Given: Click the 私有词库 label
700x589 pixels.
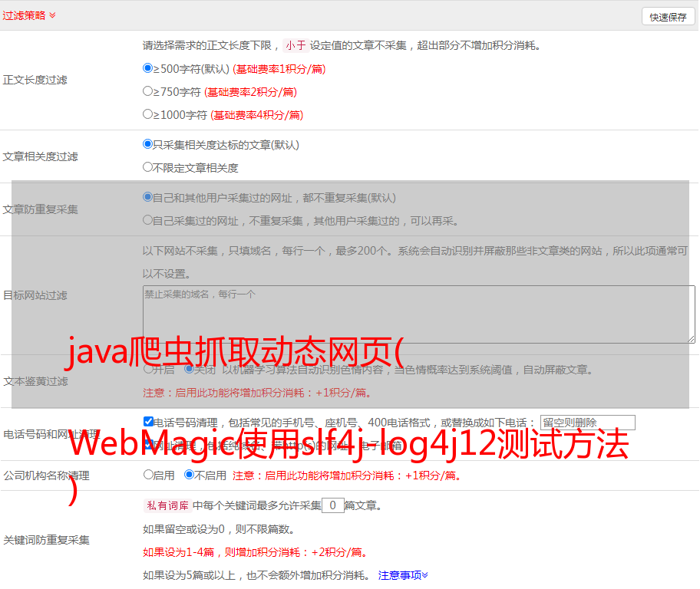Looking at the screenshot, I should (168, 505).
